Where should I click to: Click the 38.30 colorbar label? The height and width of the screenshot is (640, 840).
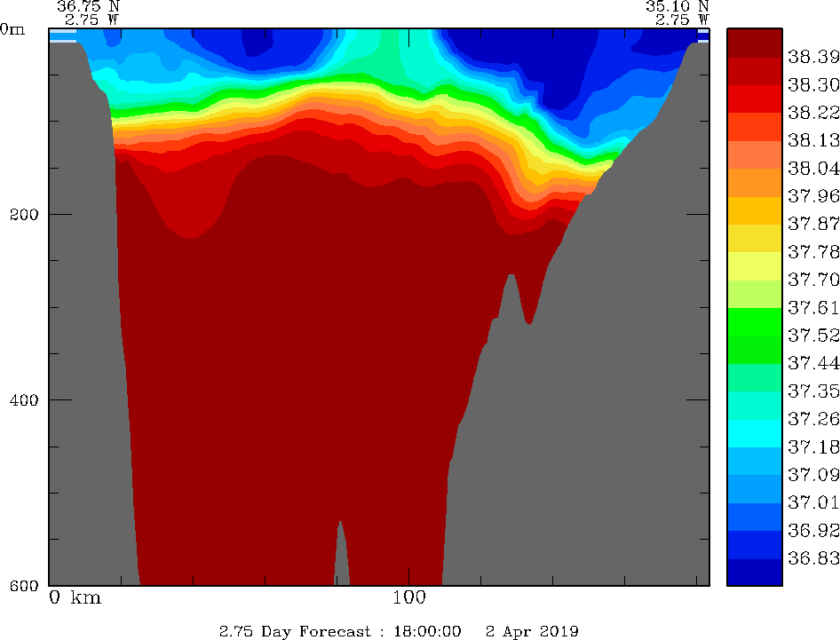813,84
